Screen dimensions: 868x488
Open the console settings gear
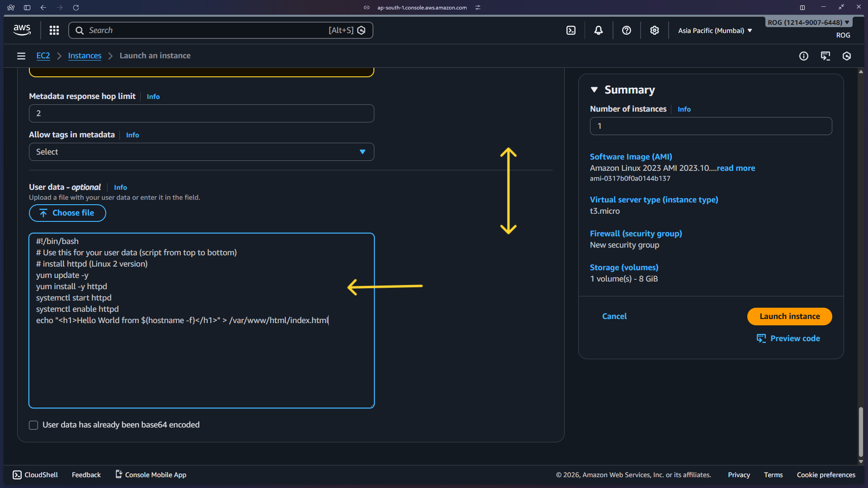coord(654,30)
